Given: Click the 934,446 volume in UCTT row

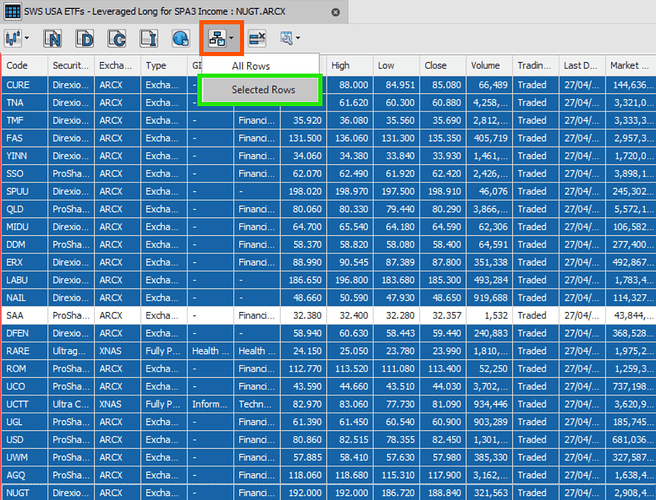Looking at the screenshot, I should (x=489, y=404).
